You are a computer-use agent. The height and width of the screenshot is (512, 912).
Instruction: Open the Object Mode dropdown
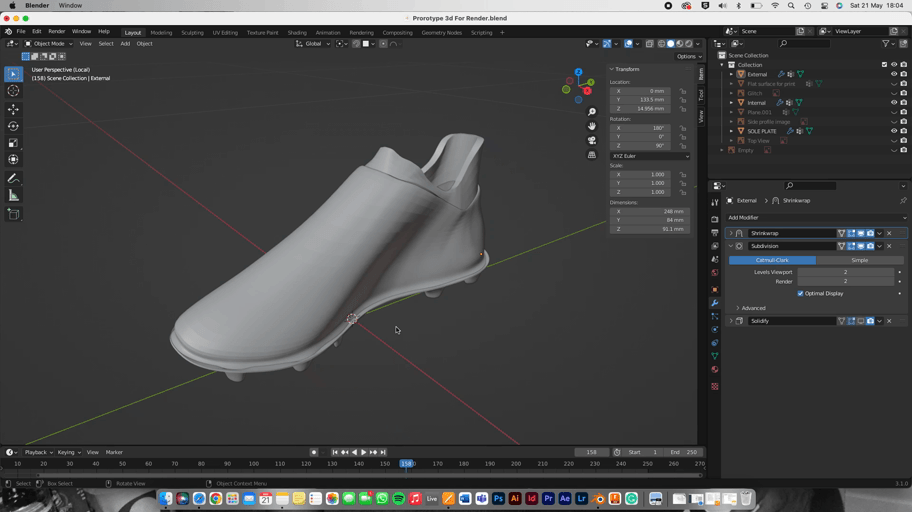coord(48,44)
